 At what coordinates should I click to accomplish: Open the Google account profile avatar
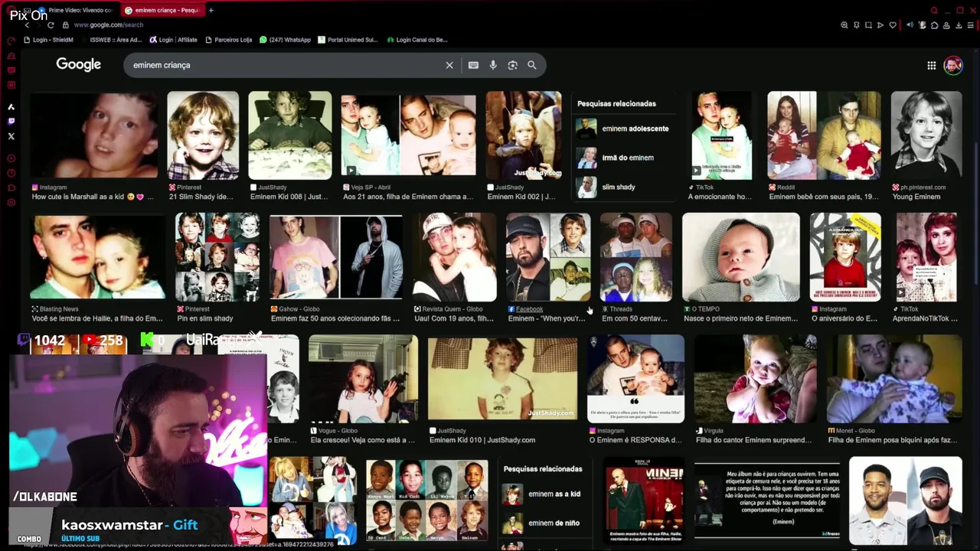(x=953, y=65)
